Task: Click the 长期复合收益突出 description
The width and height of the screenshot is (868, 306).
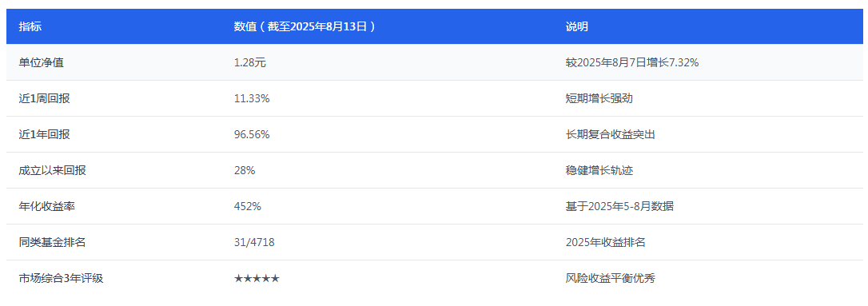Action: pyautogui.click(x=611, y=134)
